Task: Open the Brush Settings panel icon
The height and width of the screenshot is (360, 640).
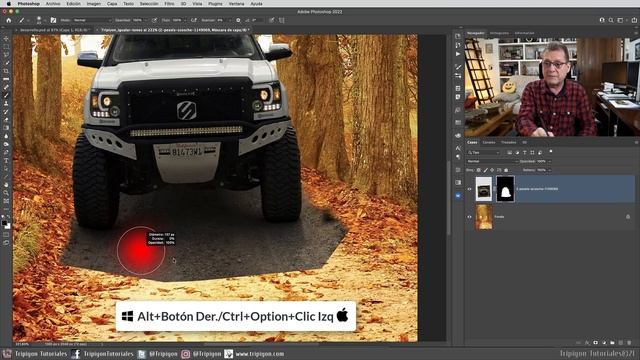Action: tap(53, 20)
